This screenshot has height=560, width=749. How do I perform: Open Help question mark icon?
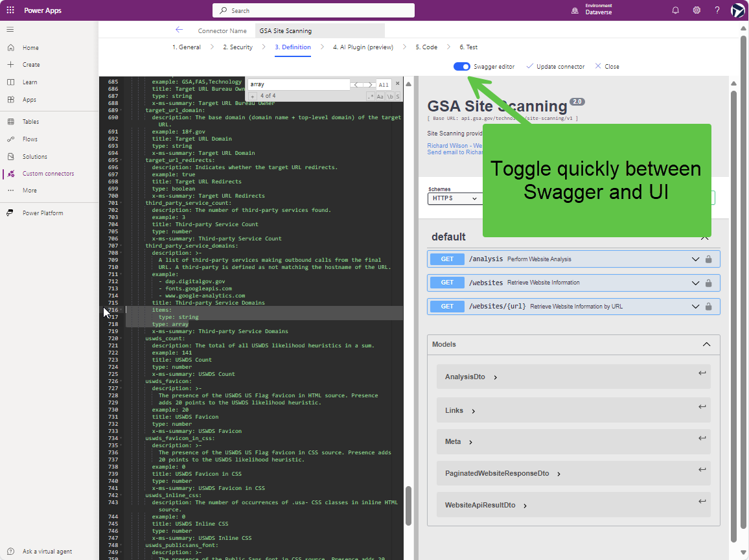pos(717,10)
